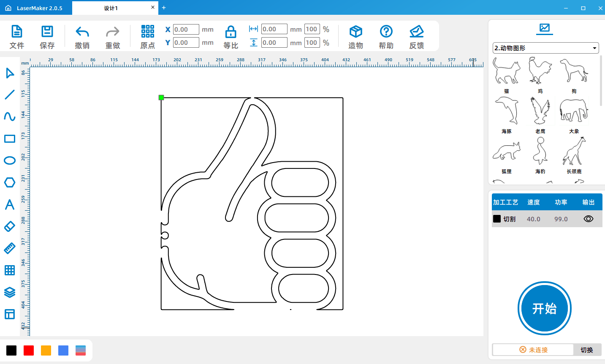Click the height mm input field
Image resolution: width=605 pixels, height=364 pixels.
pyautogui.click(x=274, y=43)
